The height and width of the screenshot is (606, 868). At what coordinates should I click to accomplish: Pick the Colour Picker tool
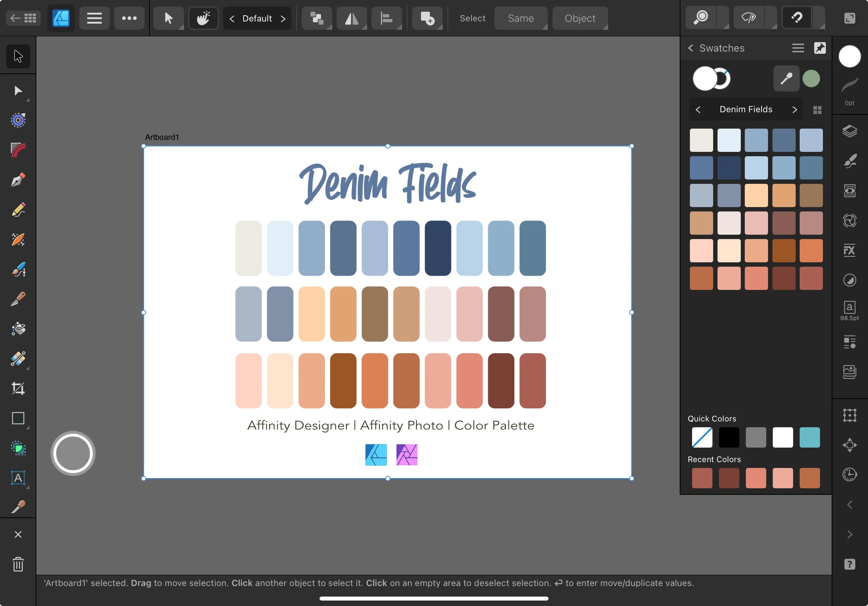click(18, 506)
